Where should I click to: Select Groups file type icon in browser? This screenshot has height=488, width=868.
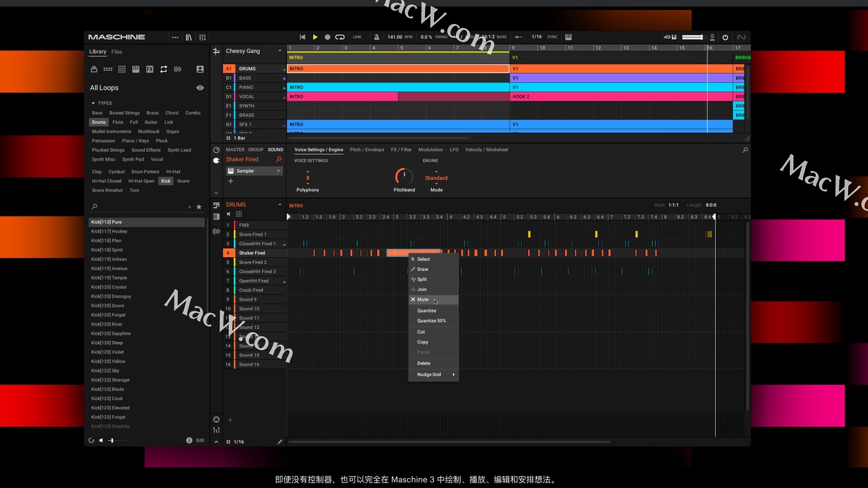click(108, 69)
